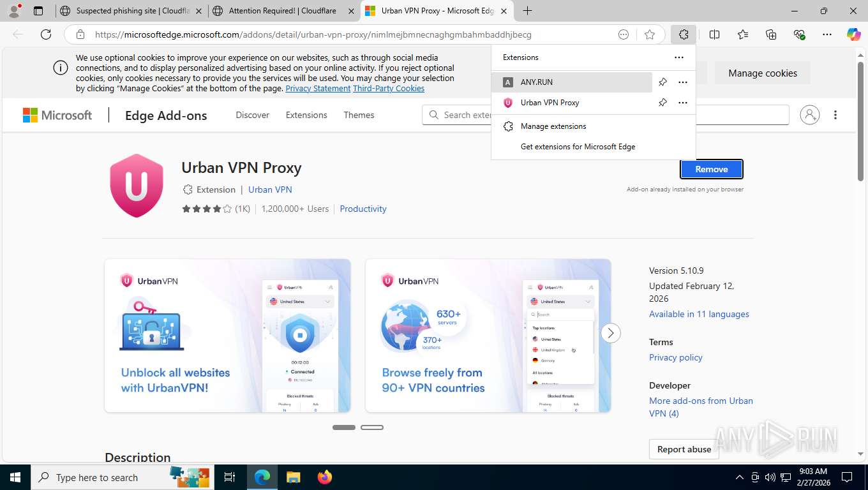
Task: Click Report abuse button
Action: tap(684, 449)
